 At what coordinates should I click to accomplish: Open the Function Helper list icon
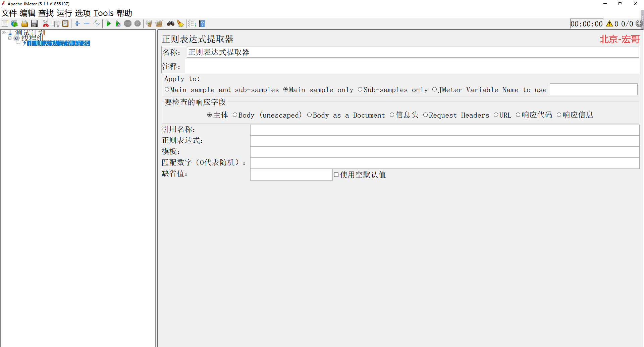pyautogui.click(x=192, y=23)
